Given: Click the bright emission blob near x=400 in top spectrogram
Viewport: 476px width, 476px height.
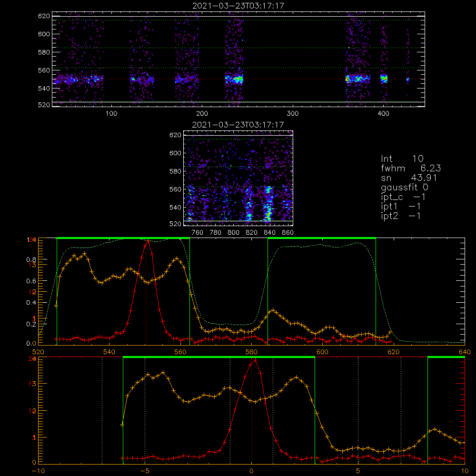Looking at the screenshot, I should [x=384, y=79].
